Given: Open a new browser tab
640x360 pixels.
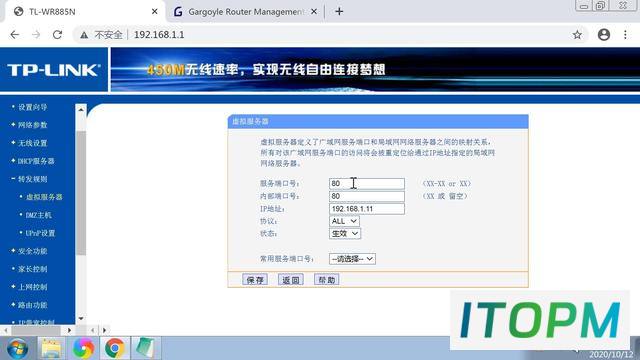Looking at the screenshot, I should click(x=339, y=11).
